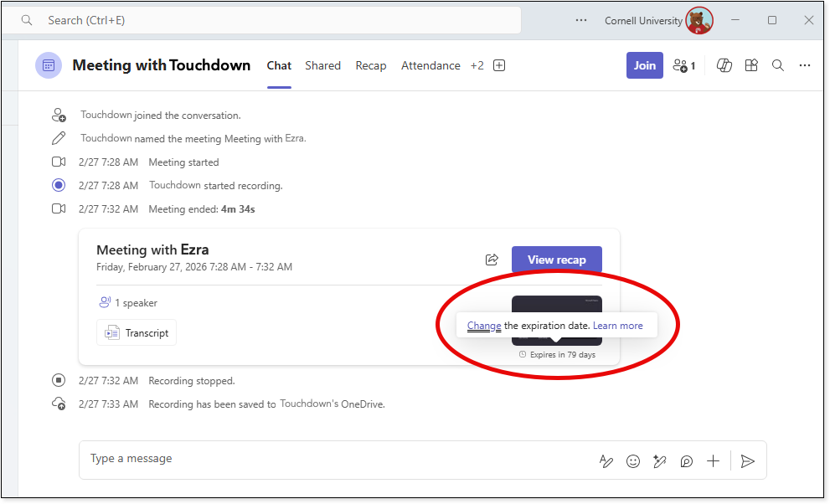Switch to the Attendance tab

[x=430, y=65]
